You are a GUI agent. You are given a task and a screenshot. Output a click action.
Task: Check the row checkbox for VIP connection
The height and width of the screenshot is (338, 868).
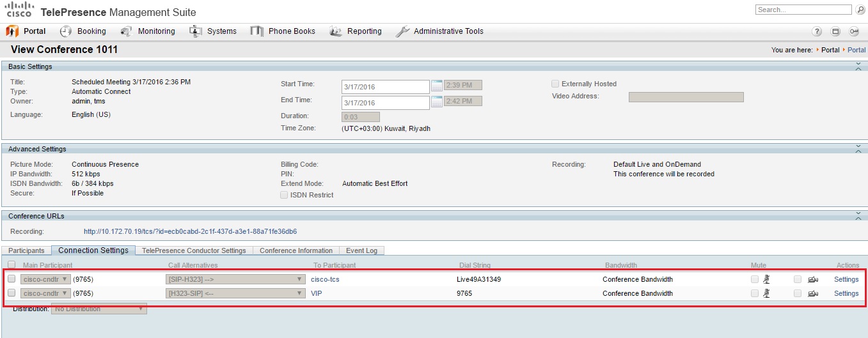point(12,293)
